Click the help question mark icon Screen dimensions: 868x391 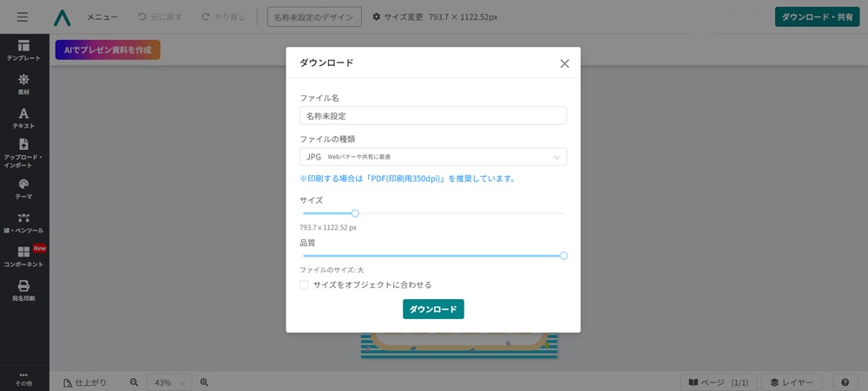click(x=845, y=382)
